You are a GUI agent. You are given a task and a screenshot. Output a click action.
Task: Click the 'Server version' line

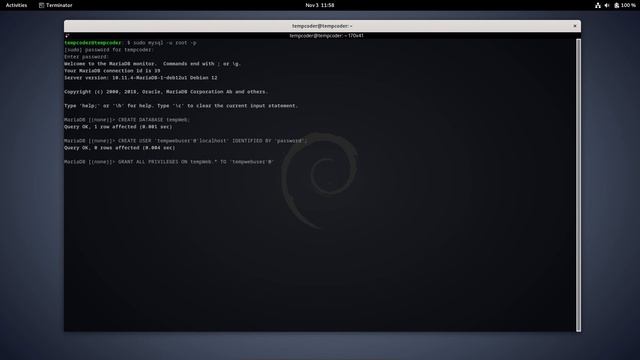point(141,78)
